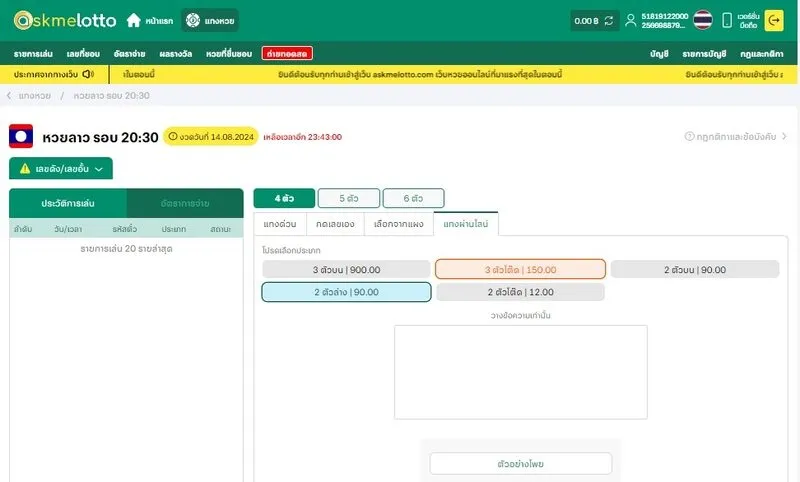Click the paste-text input box
This screenshot has width=800, height=482.
pyautogui.click(x=520, y=372)
